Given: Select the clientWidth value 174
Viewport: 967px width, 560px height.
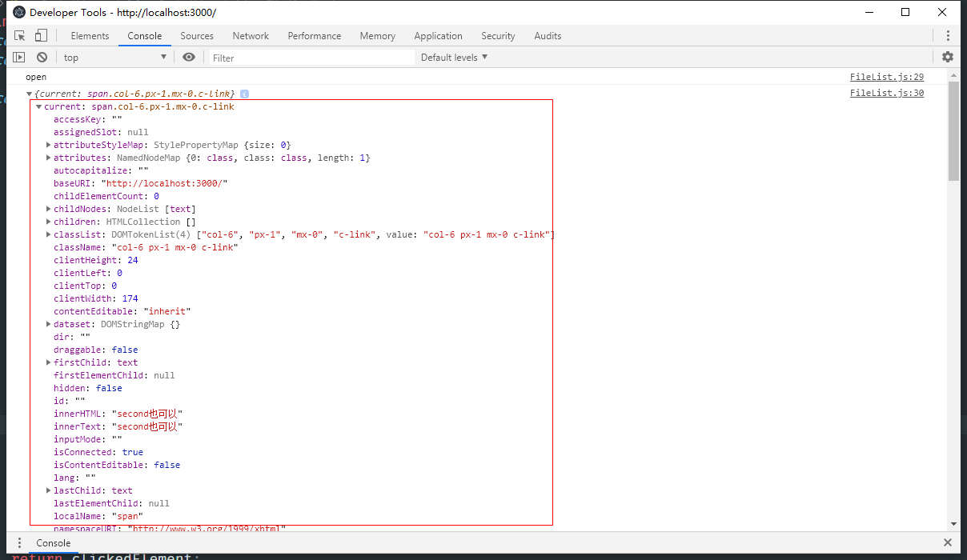Looking at the screenshot, I should 130,298.
